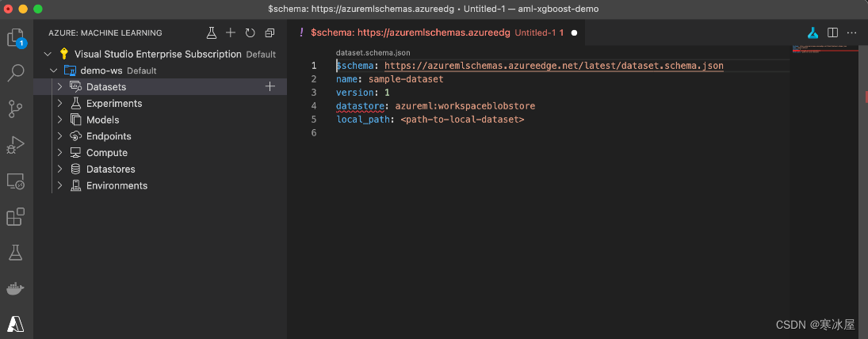This screenshot has width=868, height=339.
Task: Collapse the demo-ws workspace node
Action: [x=54, y=70]
